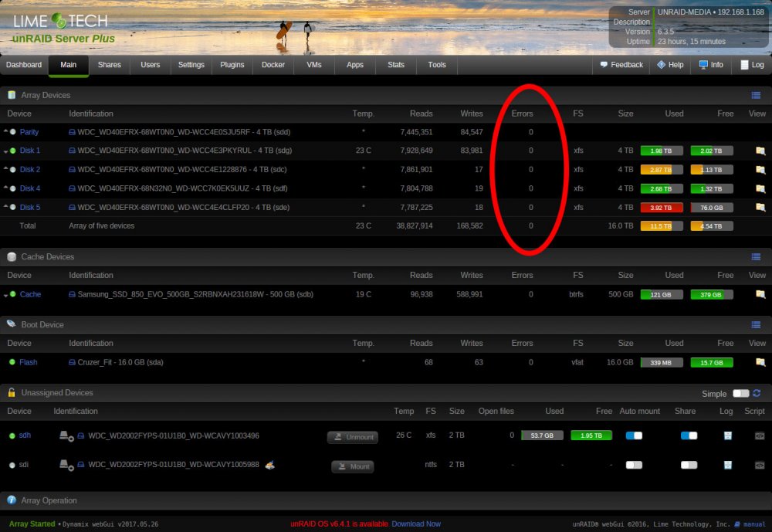
Task: Open the script icon for sdi
Action: (759, 465)
